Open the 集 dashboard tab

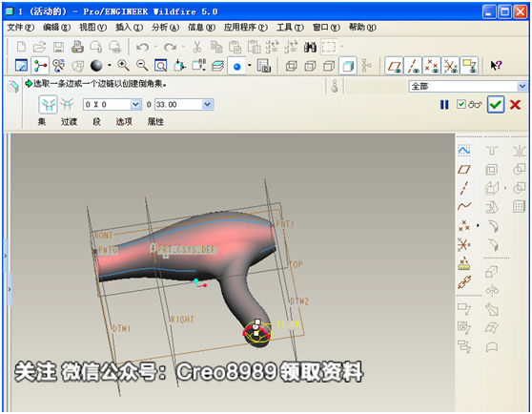pos(42,121)
